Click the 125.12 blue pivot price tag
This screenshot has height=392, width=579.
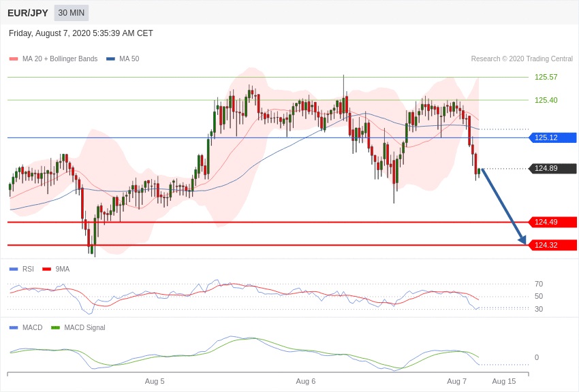pyautogui.click(x=552, y=137)
